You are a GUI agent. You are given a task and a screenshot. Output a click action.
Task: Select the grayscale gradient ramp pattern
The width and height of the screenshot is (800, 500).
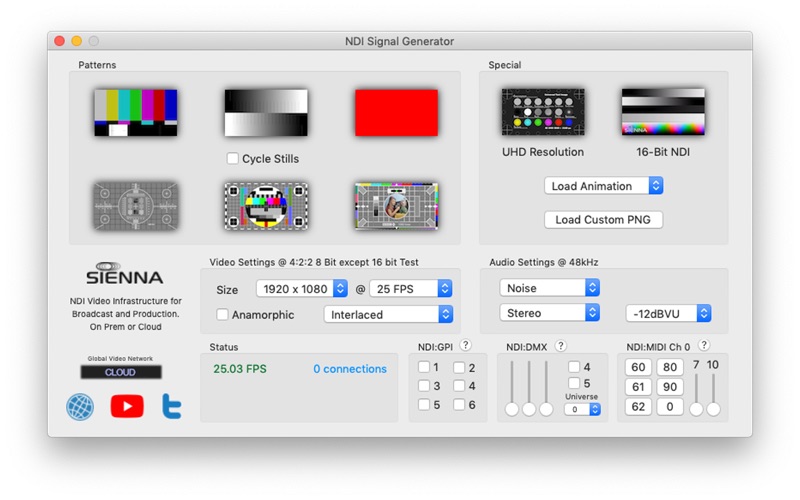point(266,113)
